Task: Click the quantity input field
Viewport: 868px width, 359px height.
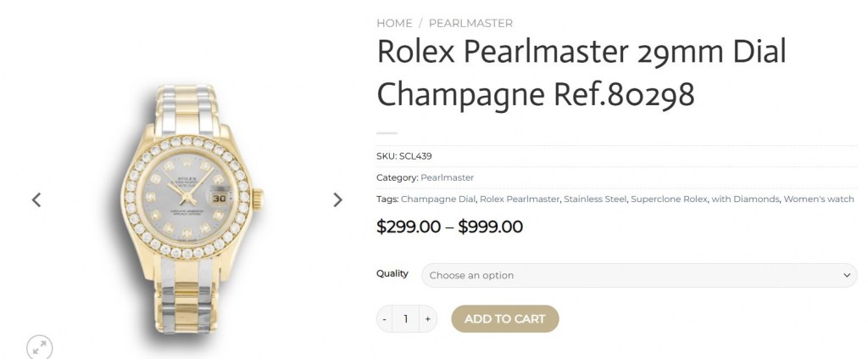Action: 406,319
